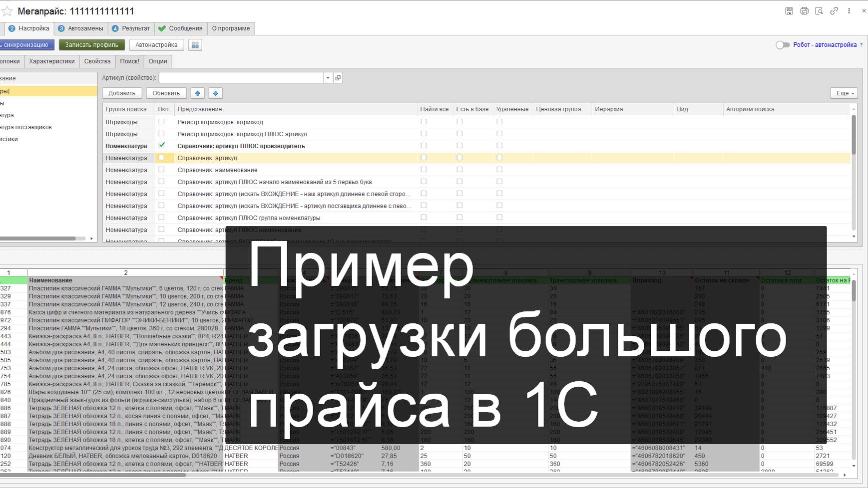The width and height of the screenshot is (868, 488).
Task: Select row Справочник: артикул ПЛЮС начало наименований
Action: point(476,182)
